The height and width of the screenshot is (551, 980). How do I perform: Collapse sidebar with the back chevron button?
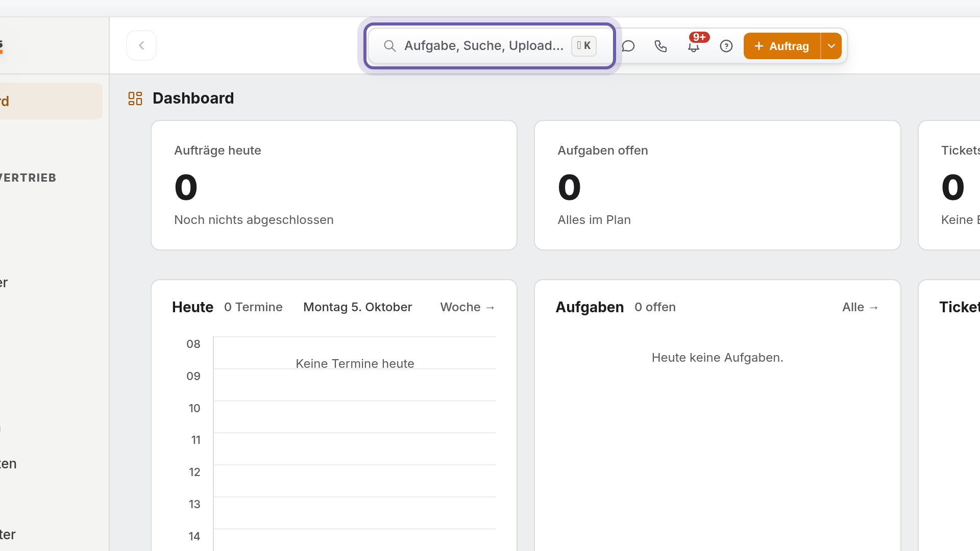[x=141, y=45]
